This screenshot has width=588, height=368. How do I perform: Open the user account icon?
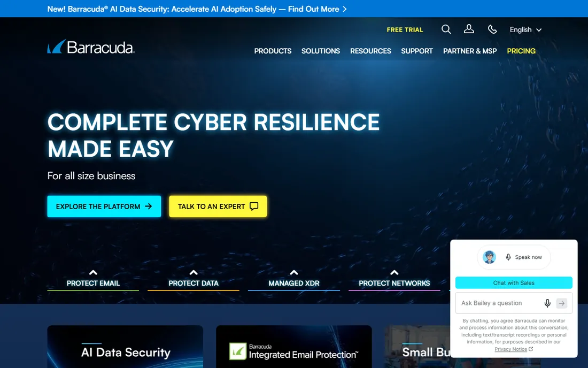tap(469, 29)
